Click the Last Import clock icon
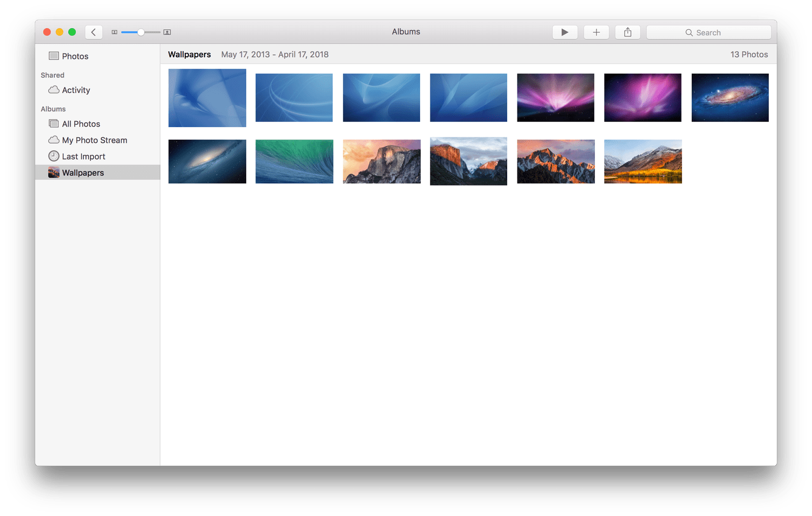Screen dimensions: 812x516 pyautogui.click(x=54, y=156)
